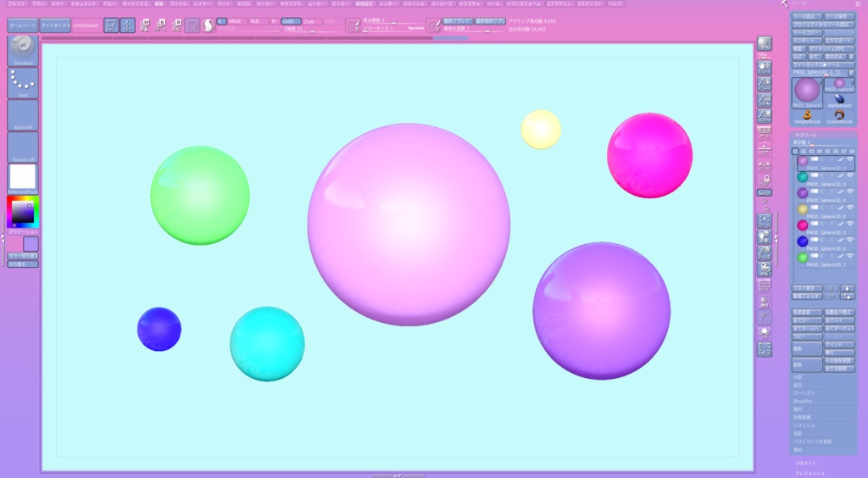This screenshot has height=478, width=868.
Task: Click the ライトボックス button
Action: (55, 25)
